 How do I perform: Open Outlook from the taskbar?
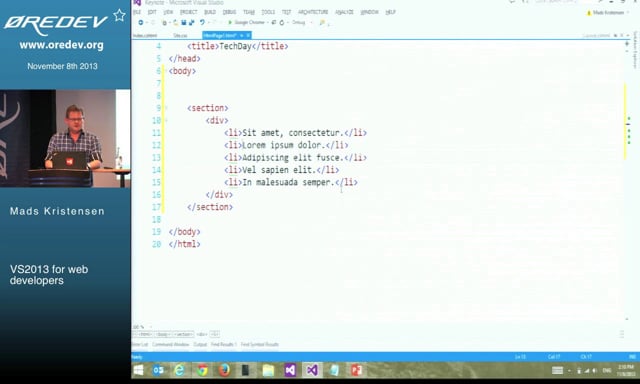click(x=158, y=371)
